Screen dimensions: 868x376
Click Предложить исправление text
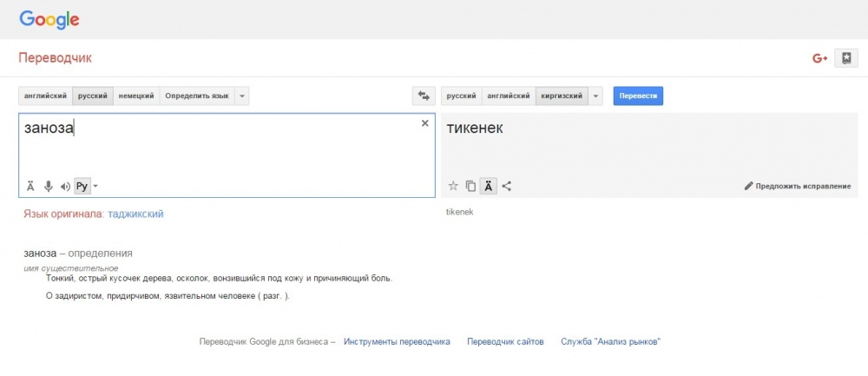point(803,186)
